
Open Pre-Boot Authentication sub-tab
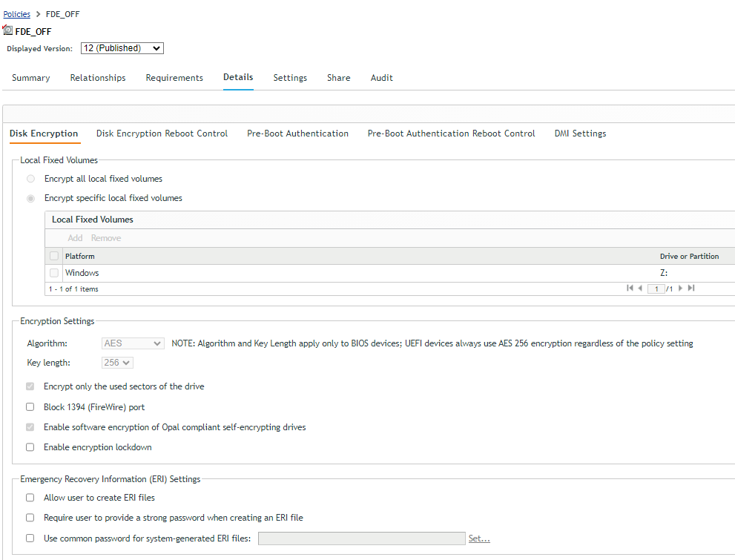(297, 134)
